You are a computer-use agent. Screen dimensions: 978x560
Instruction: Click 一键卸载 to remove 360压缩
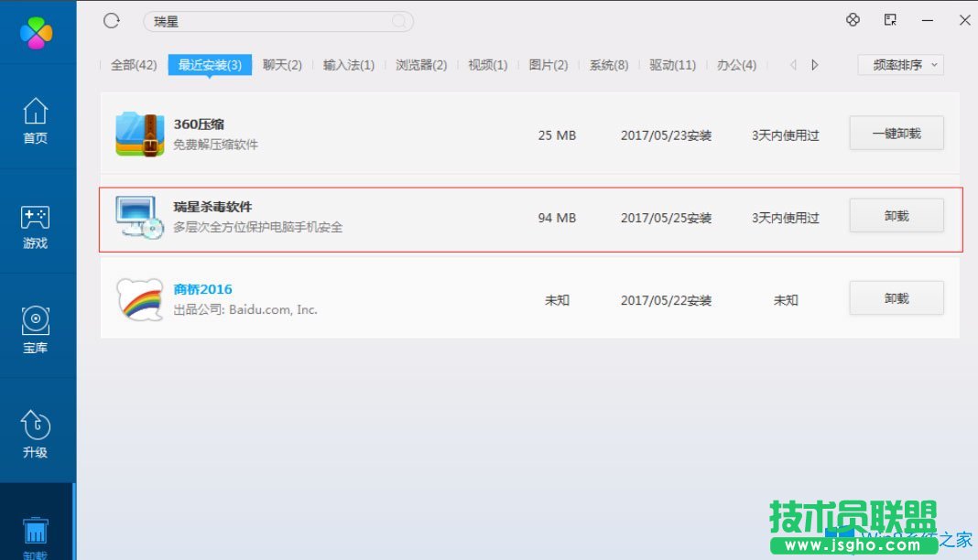tap(896, 132)
